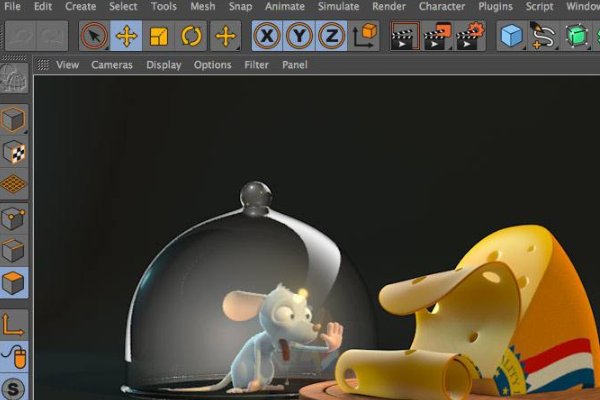
Task: Open the viewport Cameras dropdown
Action: 112,65
